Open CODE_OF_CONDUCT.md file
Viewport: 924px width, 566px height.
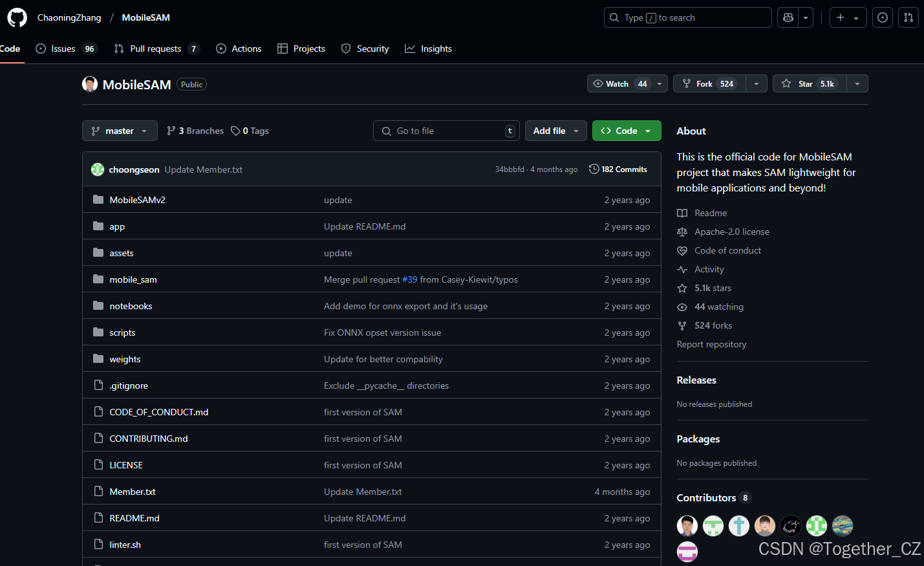point(159,412)
